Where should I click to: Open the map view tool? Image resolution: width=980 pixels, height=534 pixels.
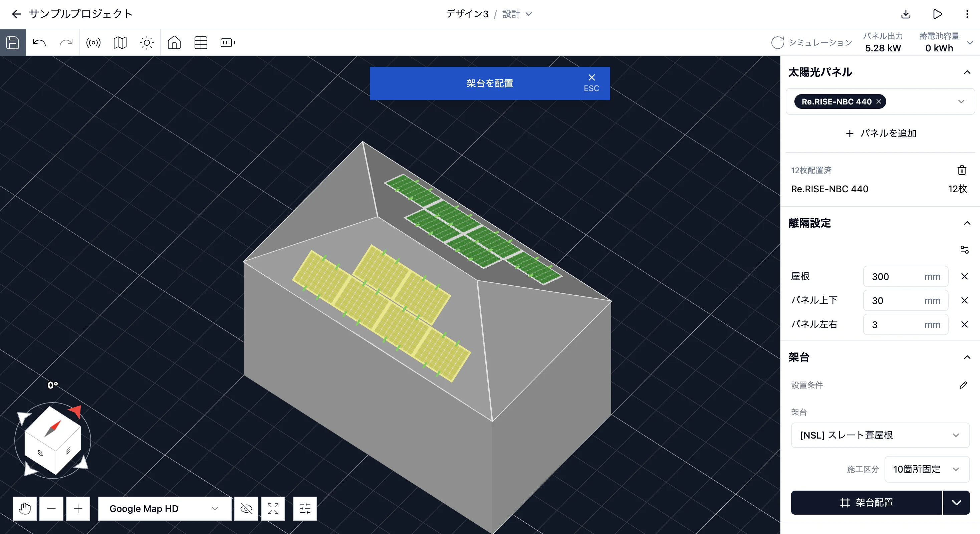(120, 43)
